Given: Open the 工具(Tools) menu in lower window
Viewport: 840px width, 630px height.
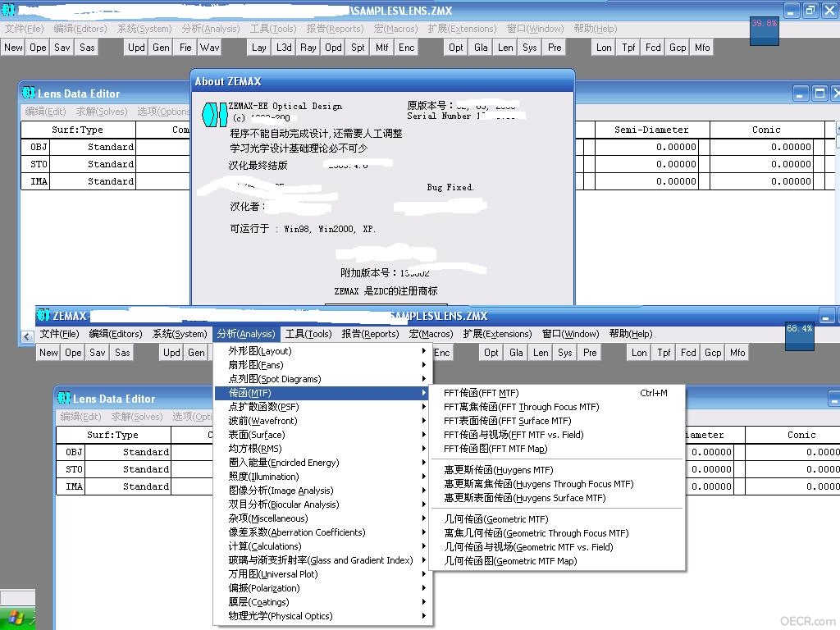Looking at the screenshot, I should [x=308, y=334].
